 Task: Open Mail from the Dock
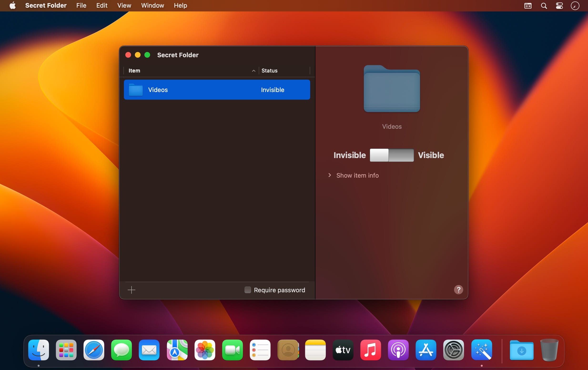point(149,349)
